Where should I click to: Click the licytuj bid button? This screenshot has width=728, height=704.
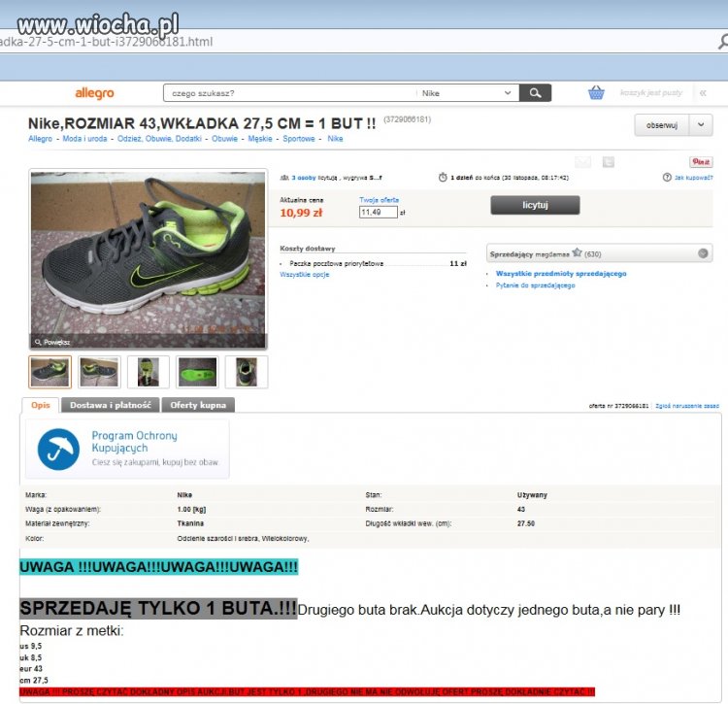point(535,205)
